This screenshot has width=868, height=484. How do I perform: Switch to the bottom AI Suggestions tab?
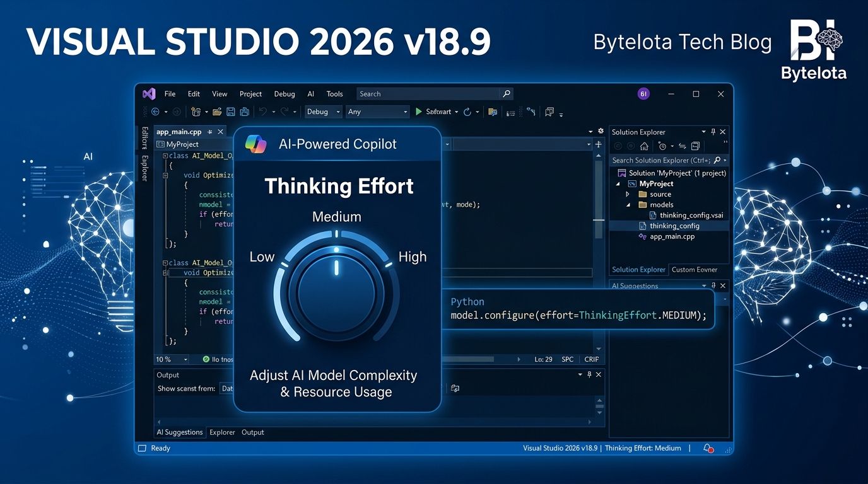point(180,432)
